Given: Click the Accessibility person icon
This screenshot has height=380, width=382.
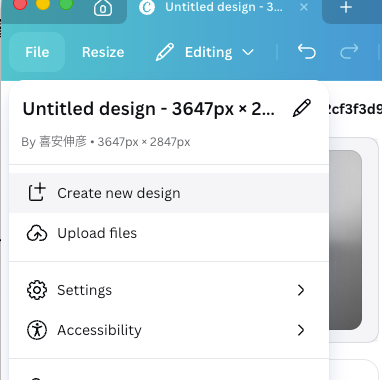Looking at the screenshot, I should pyautogui.click(x=37, y=330).
